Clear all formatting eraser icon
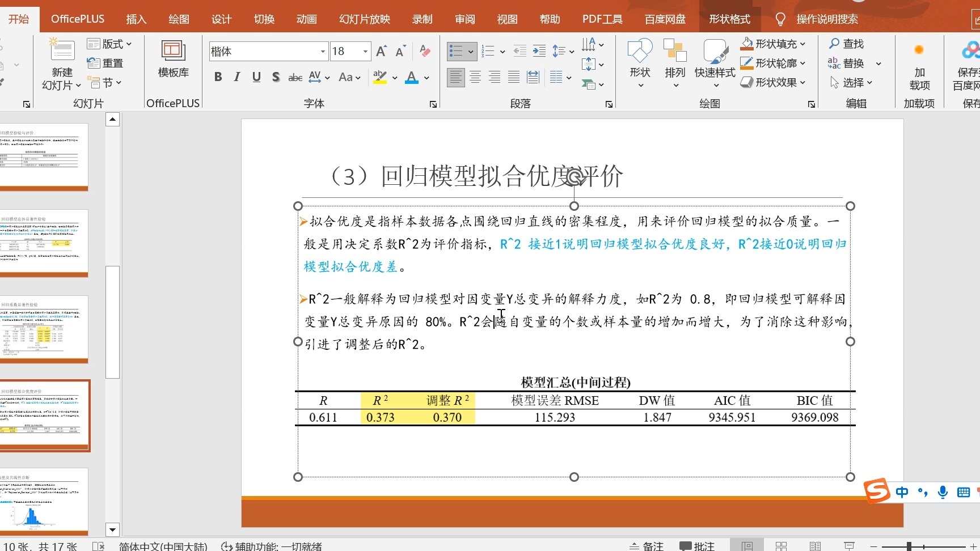The width and height of the screenshot is (980, 551). pos(425,52)
